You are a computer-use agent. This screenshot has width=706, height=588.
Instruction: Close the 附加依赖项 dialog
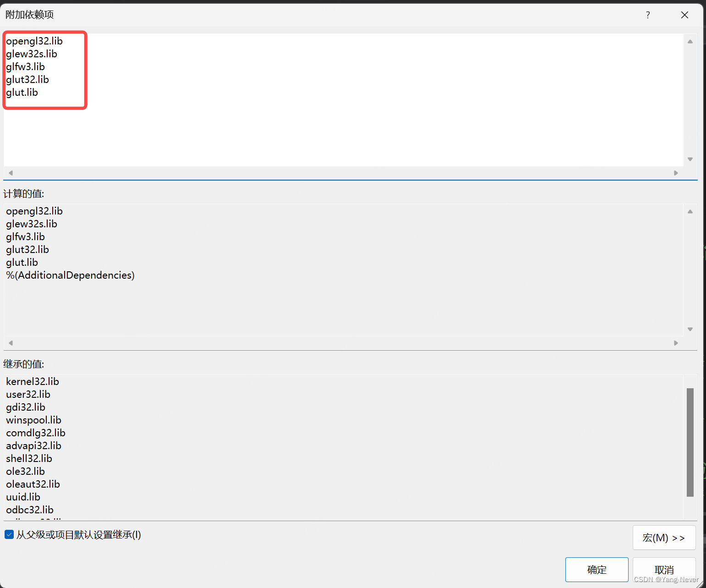[684, 15]
